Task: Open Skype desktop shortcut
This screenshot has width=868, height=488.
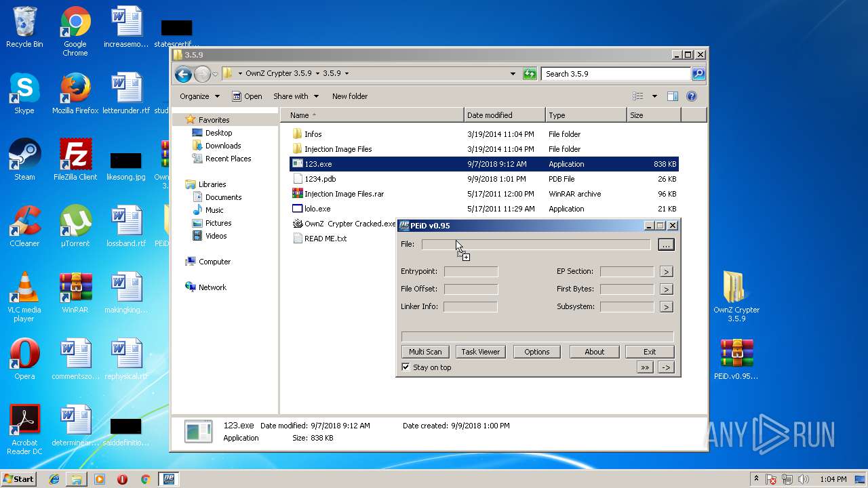Action: (24, 94)
